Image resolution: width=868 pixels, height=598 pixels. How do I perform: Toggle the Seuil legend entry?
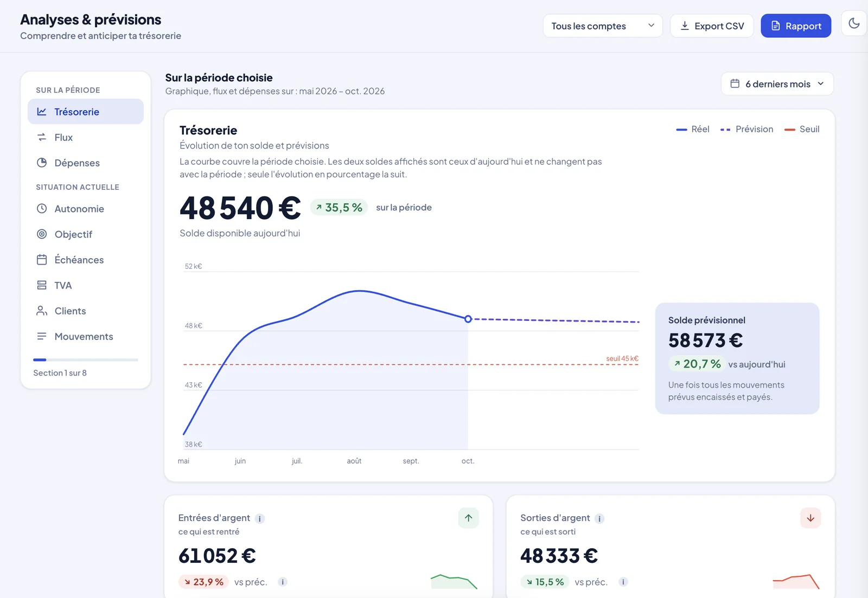802,129
